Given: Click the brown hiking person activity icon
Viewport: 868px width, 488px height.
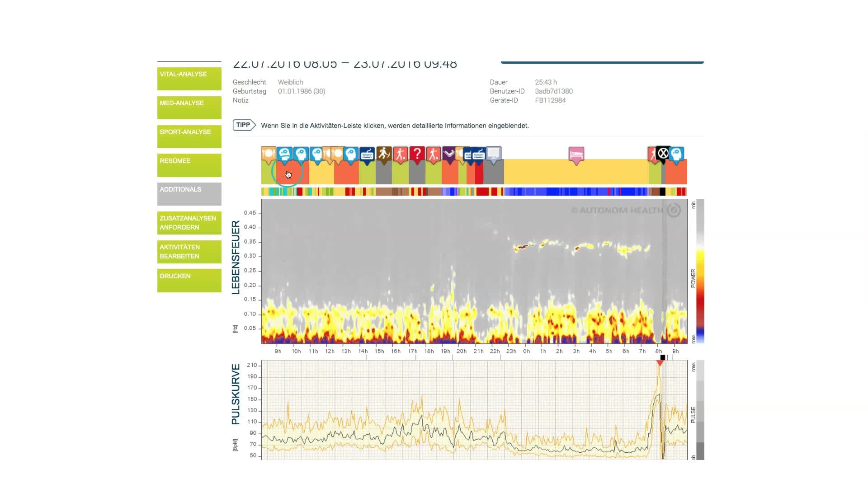Looking at the screenshot, I should click(x=384, y=155).
